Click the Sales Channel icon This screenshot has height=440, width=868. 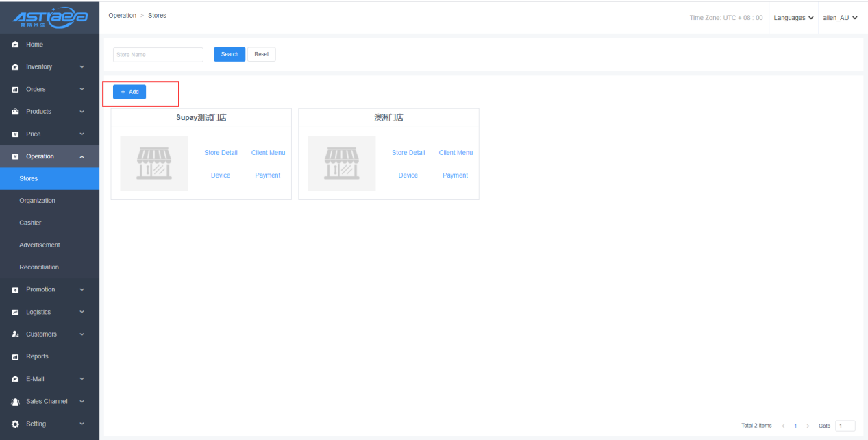14,402
